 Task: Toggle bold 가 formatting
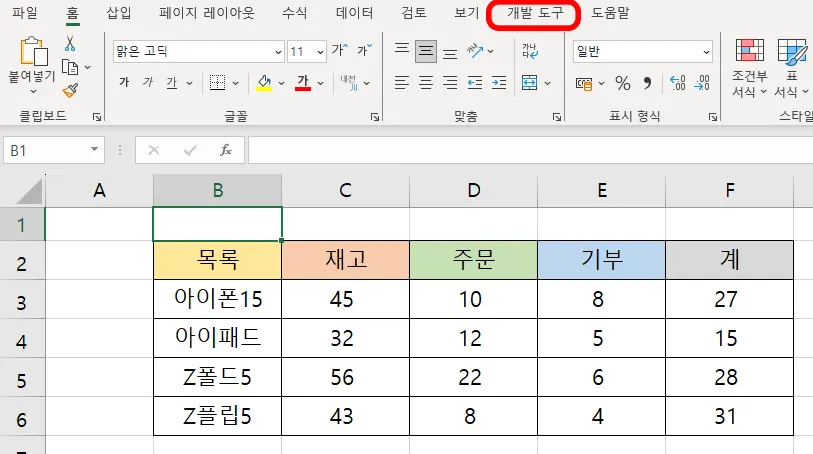[x=124, y=82]
